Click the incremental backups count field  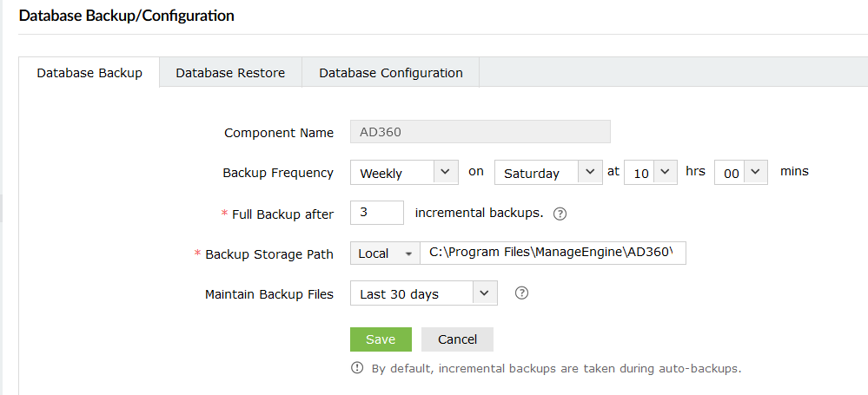(x=377, y=213)
